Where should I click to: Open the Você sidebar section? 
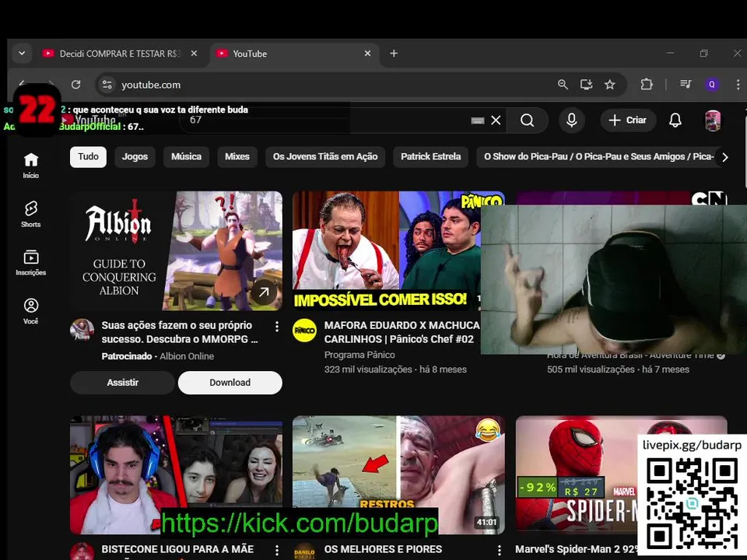click(31, 311)
